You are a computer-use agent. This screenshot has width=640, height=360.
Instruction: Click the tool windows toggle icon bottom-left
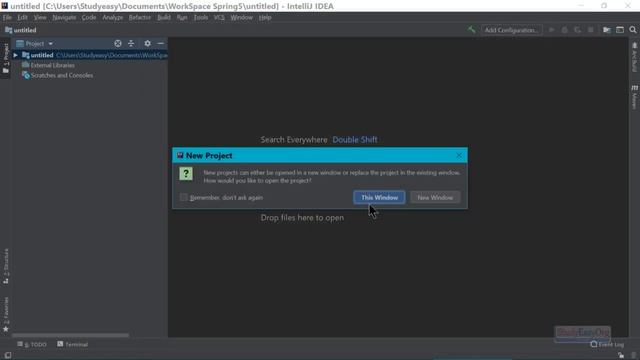click(8, 356)
